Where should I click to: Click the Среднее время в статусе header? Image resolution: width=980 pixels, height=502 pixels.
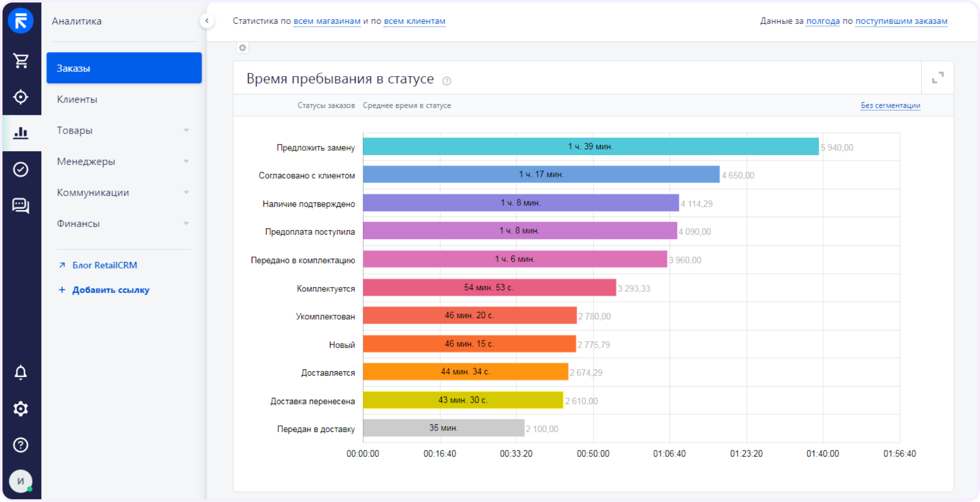tap(407, 105)
